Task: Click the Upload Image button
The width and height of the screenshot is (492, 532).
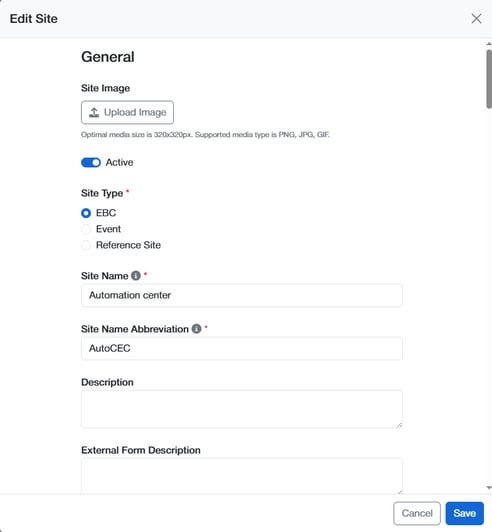Action: [127, 112]
